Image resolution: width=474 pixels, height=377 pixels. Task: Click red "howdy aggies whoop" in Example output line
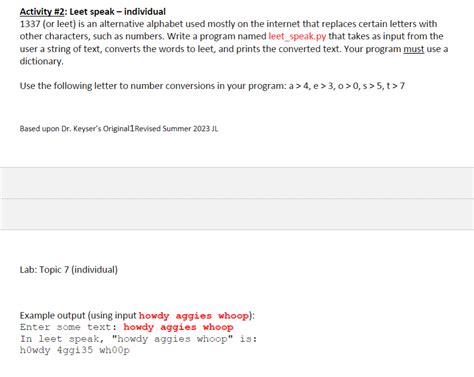tap(194, 316)
